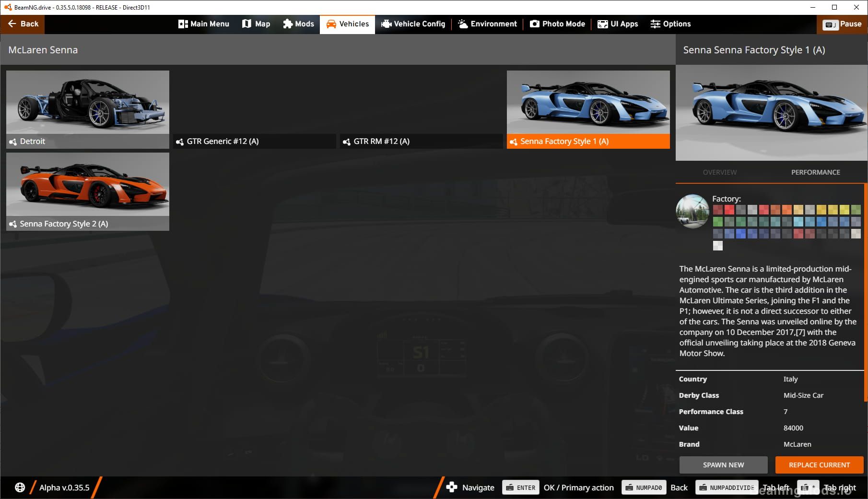Select the Vehicles tab
Screen dimensions: 868x499
coord(348,24)
